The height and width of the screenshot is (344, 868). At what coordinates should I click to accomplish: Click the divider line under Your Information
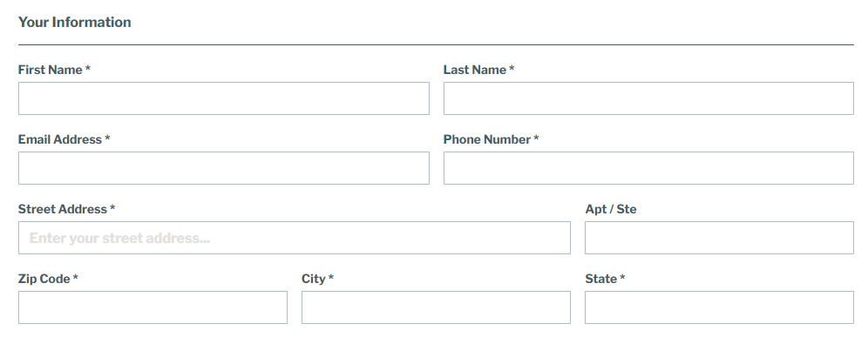click(437, 44)
